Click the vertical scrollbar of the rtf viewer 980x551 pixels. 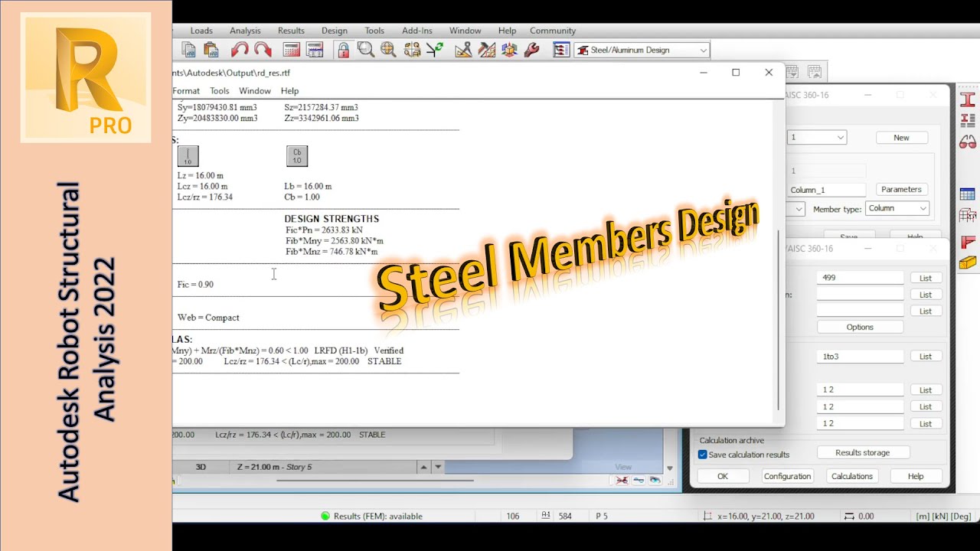(779, 321)
